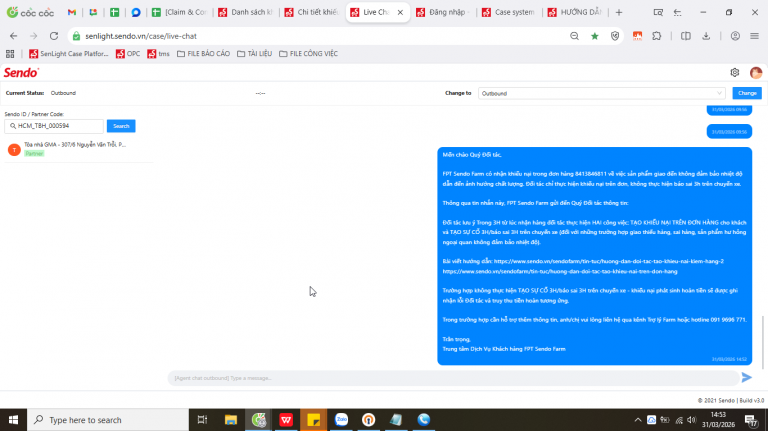Screen dimensions: 768x431
Task: Open Task View on the taskbar
Action: point(202,420)
